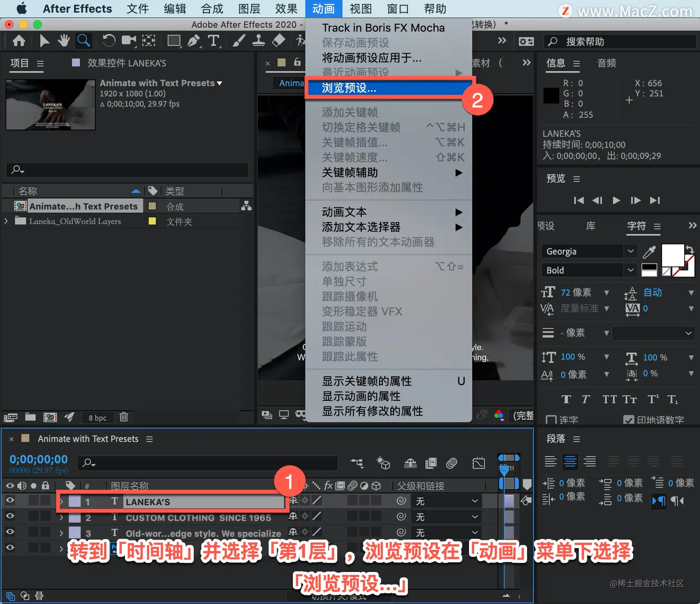The width and height of the screenshot is (700, 604).
Task: Right align text in Paragraph panel
Action: 590,461
